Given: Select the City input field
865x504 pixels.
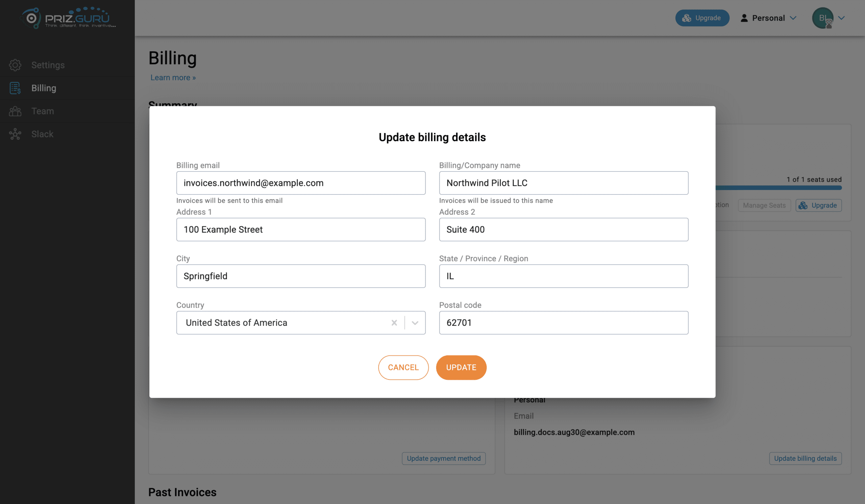Looking at the screenshot, I should (301, 276).
